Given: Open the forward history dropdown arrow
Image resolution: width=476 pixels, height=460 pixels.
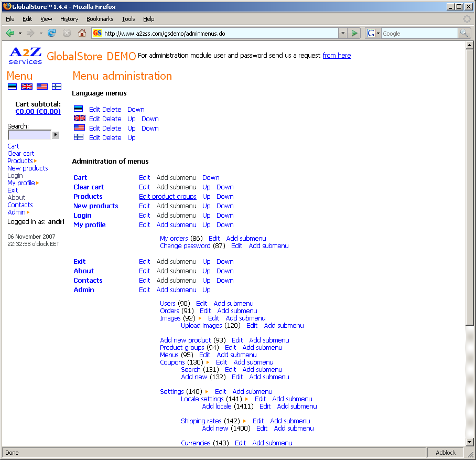Looking at the screenshot, I should click(41, 33).
